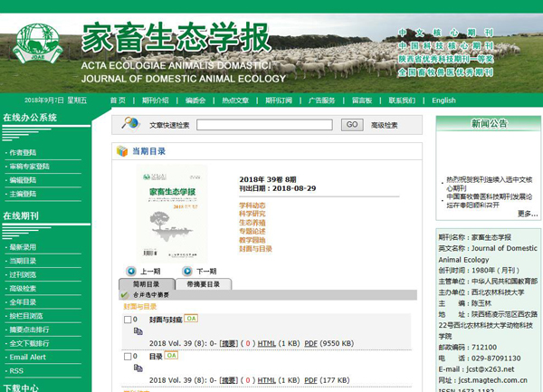
Task: Tick the checkbox for 目录 article
Action: pos(128,357)
